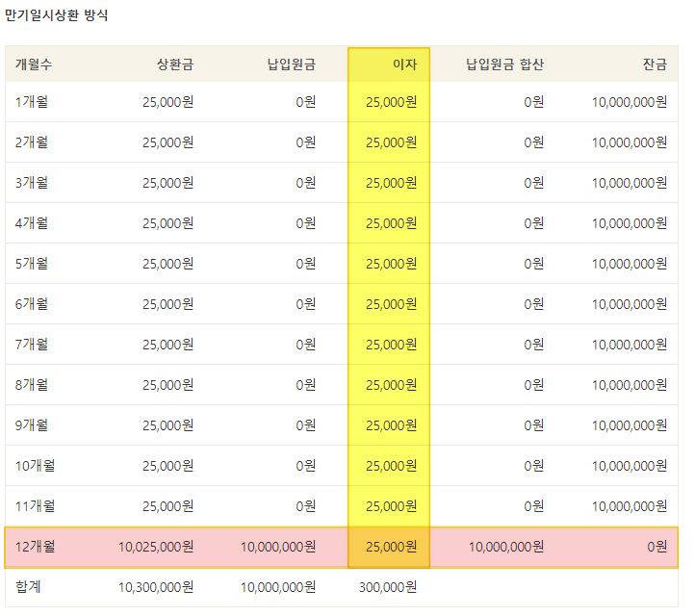Click the 8개월 row label
Screen dimensions: 695x616
(x=32, y=385)
